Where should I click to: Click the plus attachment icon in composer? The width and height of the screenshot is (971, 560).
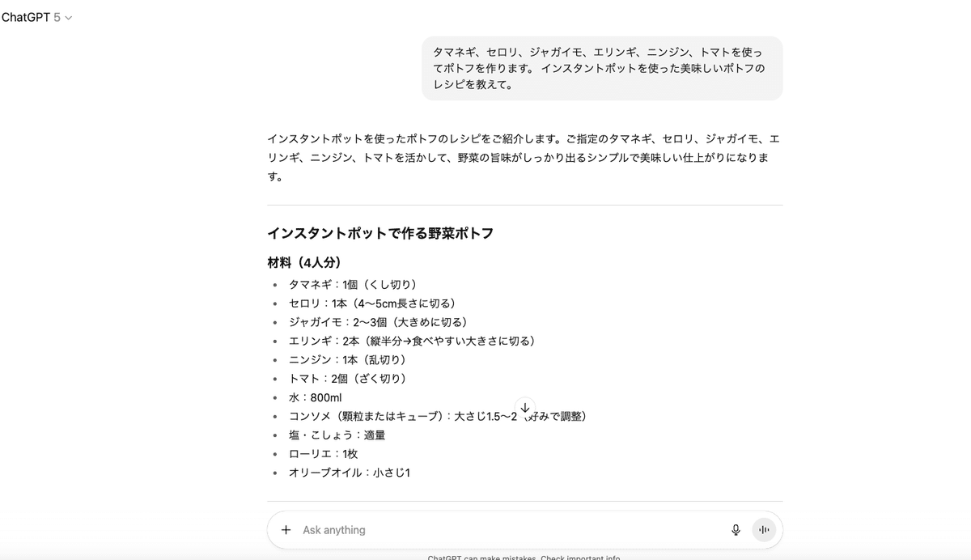point(286,530)
